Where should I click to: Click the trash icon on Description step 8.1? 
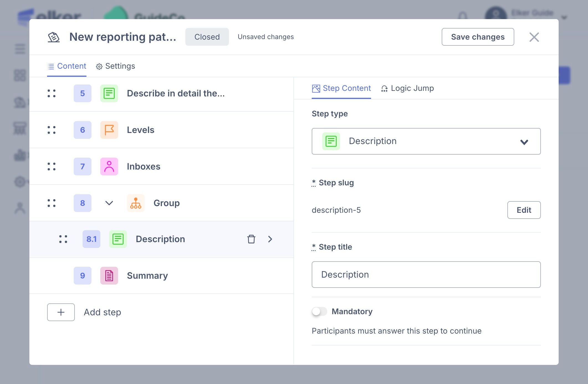coord(251,239)
